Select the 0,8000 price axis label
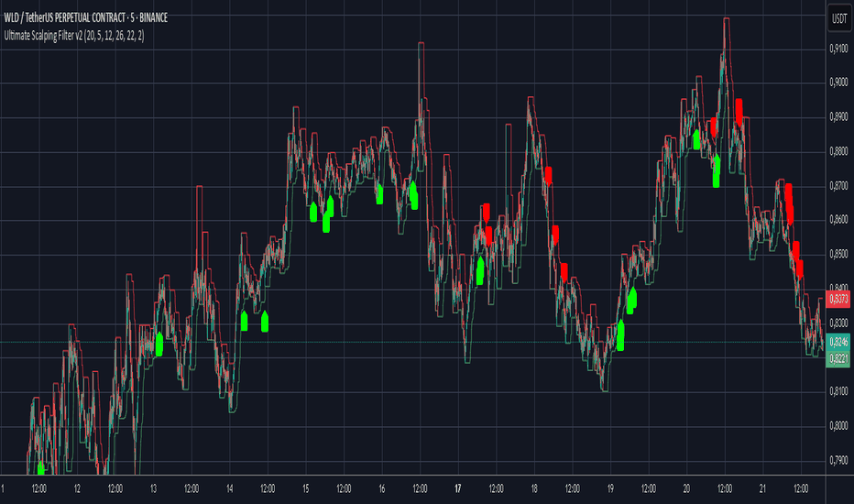 coord(838,425)
